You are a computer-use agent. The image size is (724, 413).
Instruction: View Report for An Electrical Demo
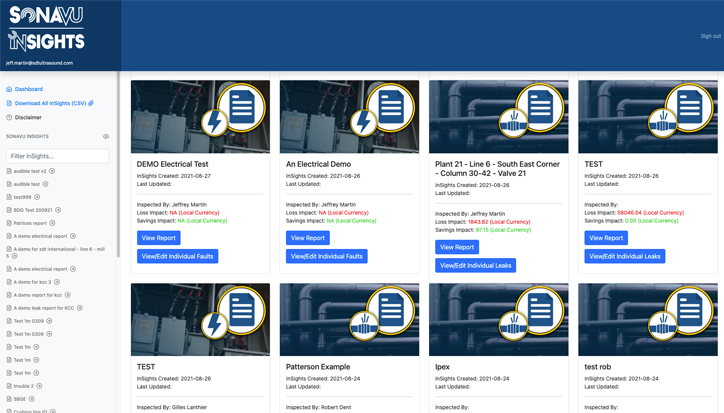308,238
